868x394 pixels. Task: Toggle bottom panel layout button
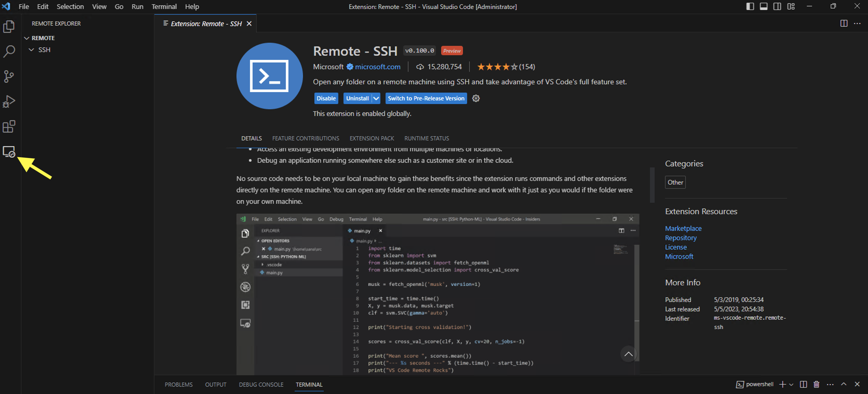[764, 6]
